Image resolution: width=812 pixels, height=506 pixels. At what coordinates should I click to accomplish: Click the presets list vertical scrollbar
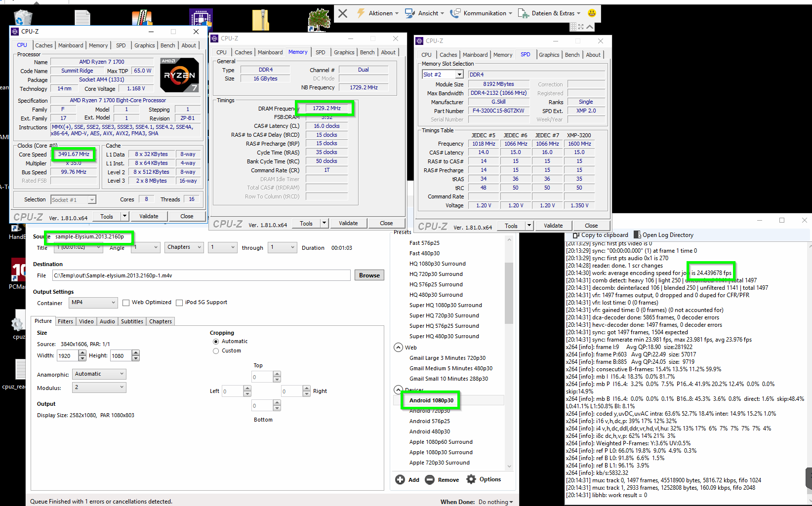click(509, 294)
